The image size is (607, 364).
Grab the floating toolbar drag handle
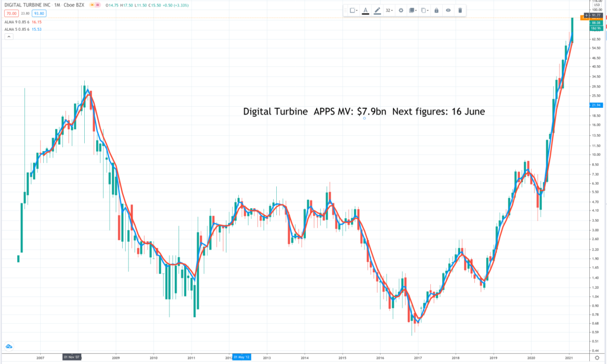(x=346, y=11)
